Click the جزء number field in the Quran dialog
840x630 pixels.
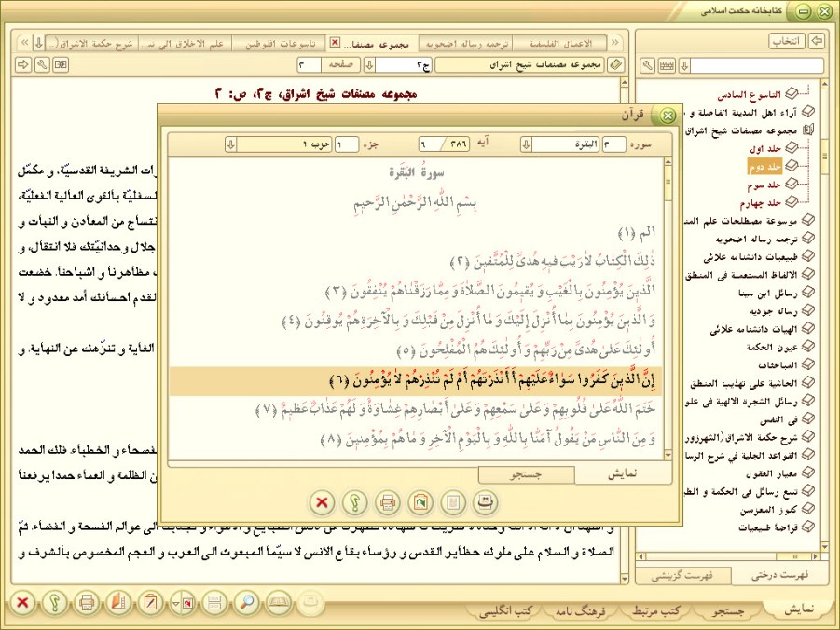(347, 144)
